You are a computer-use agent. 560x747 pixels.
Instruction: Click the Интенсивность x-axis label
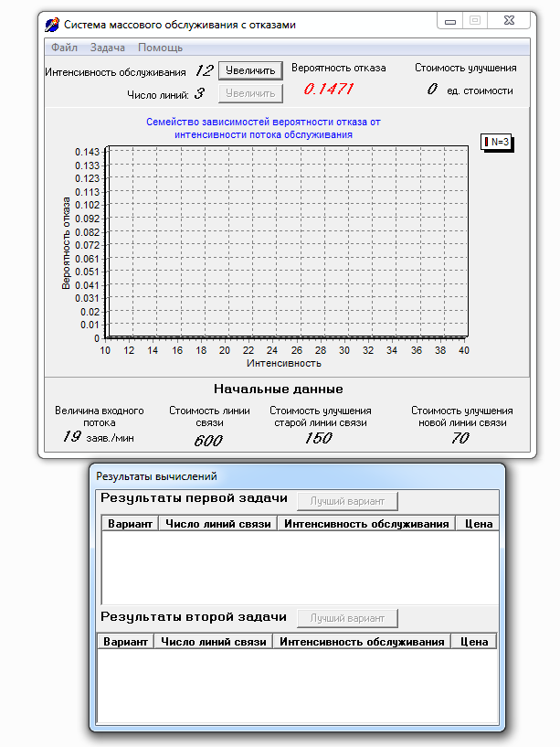click(x=284, y=363)
